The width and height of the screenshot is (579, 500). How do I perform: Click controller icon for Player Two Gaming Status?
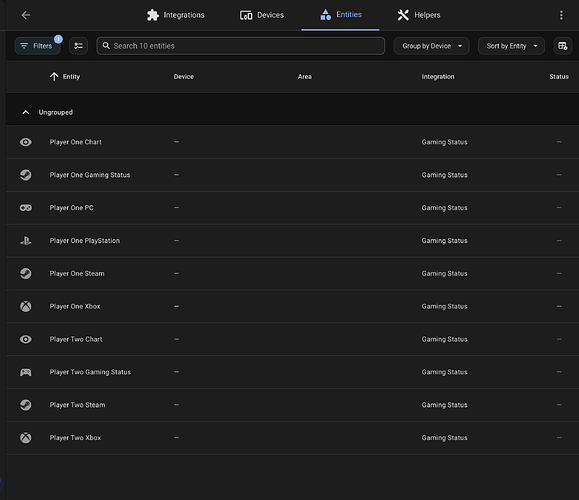point(25,372)
